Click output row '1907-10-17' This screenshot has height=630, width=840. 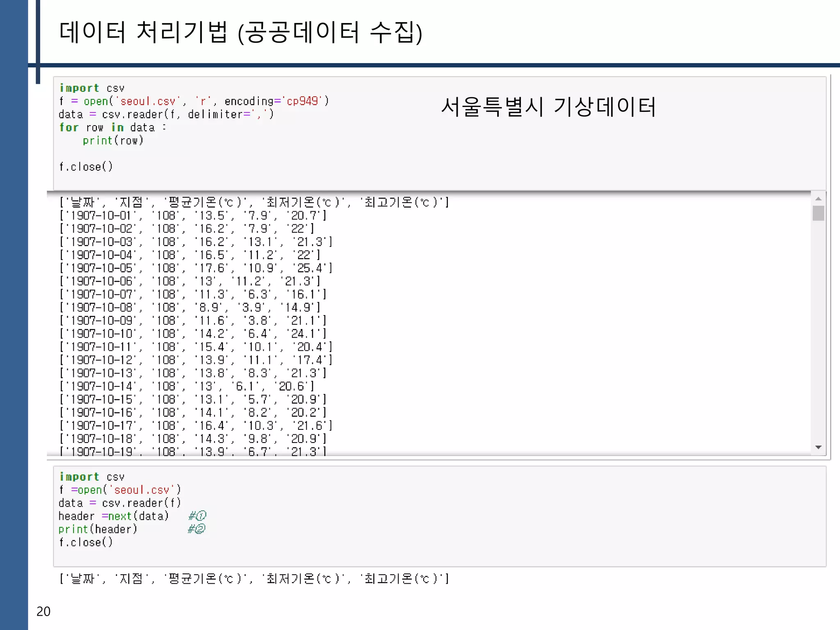(x=196, y=425)
